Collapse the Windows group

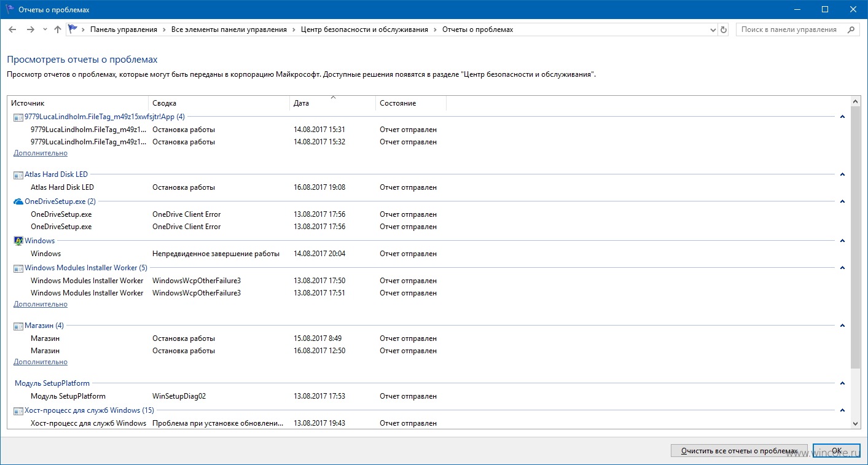click(842, 241)
